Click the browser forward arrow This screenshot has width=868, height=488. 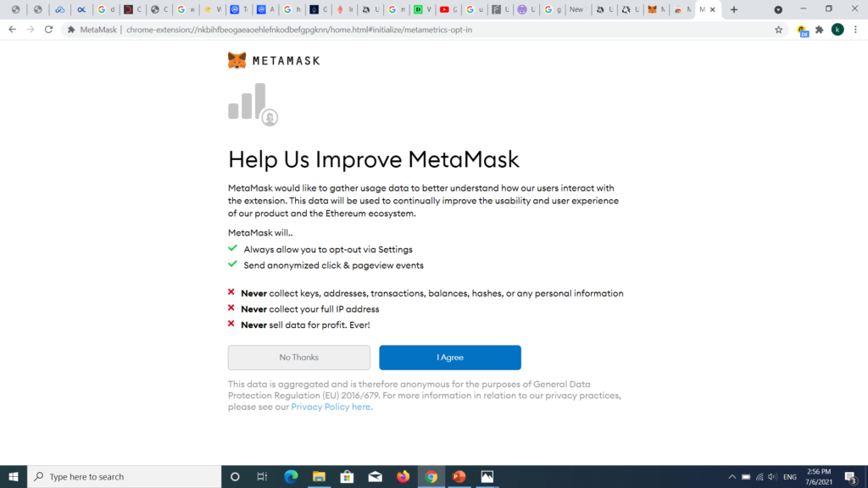31,30
